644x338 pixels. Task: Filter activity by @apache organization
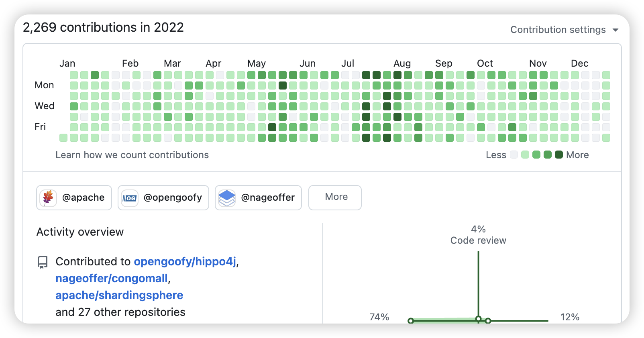pos(74,198)
